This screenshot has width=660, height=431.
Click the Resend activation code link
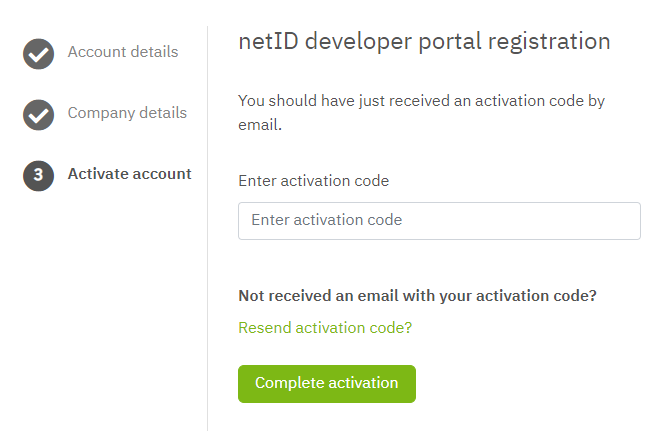click(325, 327)
